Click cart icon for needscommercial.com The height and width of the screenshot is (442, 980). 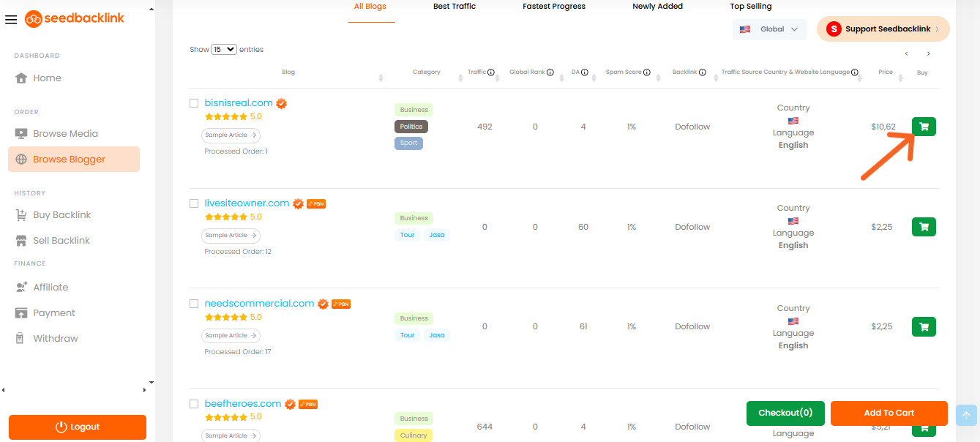tap(924, 327)
